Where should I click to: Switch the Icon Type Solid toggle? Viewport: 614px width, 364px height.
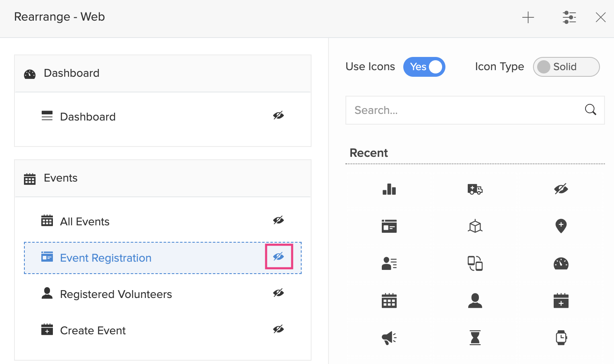pyautogui.click(x=566, y=67)
